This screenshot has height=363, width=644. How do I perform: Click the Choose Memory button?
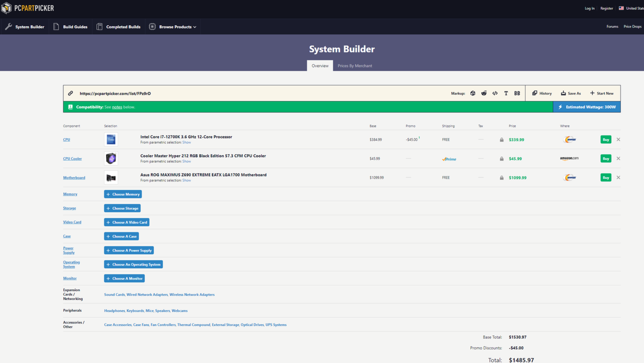(123, 194)
